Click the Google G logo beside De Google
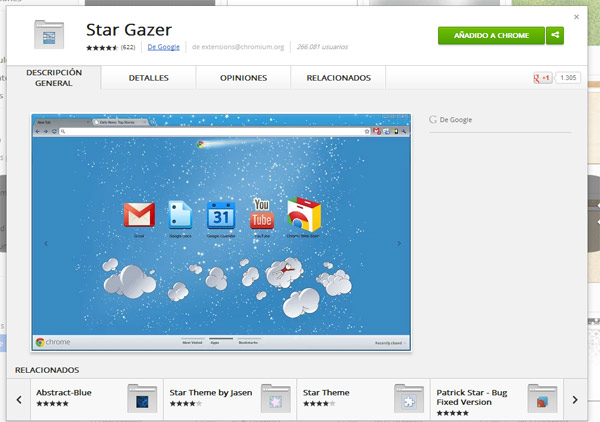The height and width of the screenshot is (422, 600). [x=433, y=120]
